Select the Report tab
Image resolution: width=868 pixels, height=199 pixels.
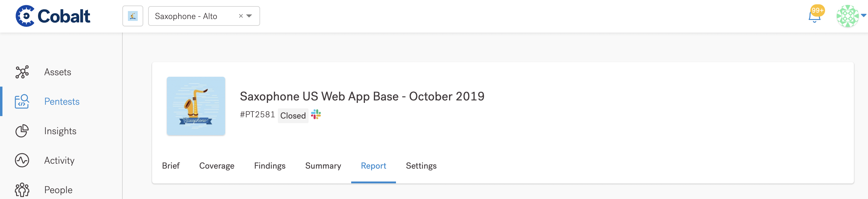[373, 166]
